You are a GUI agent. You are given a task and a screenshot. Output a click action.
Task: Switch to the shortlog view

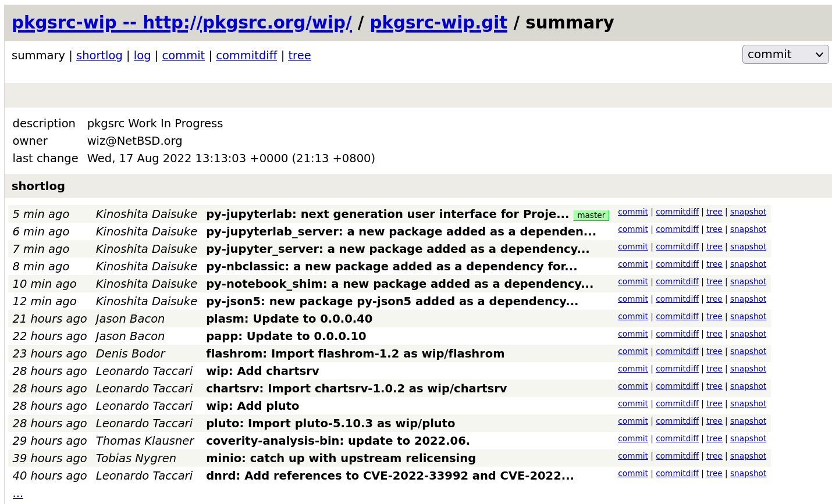coord(99,55)
